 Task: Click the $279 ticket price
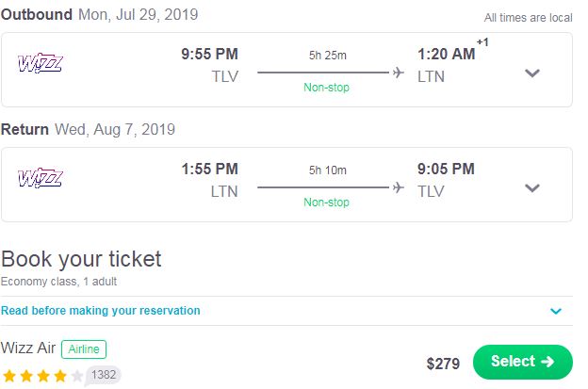(x=442, y=363)
